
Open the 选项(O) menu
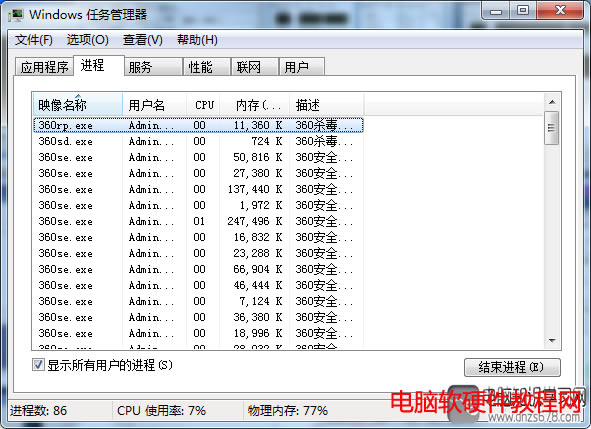click(x=87, y=40)
